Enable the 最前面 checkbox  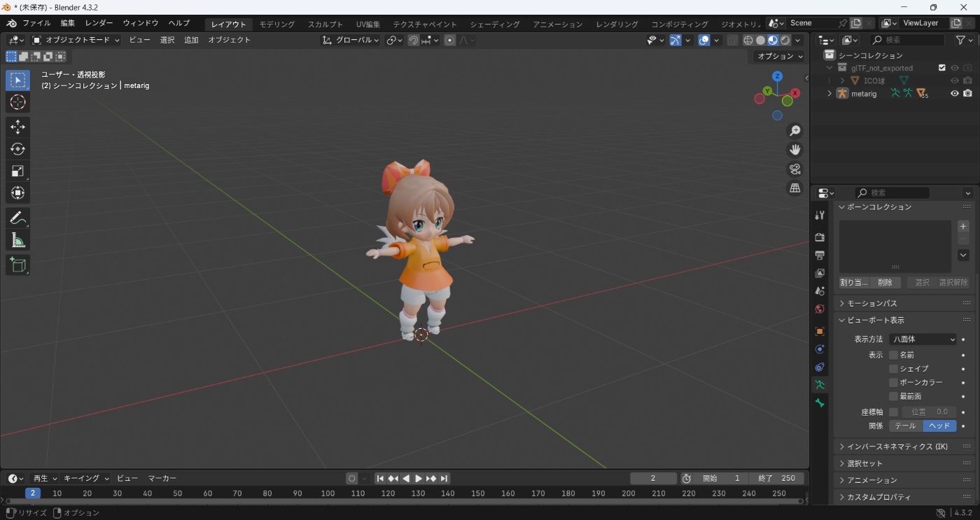click(x=893, y=397)
